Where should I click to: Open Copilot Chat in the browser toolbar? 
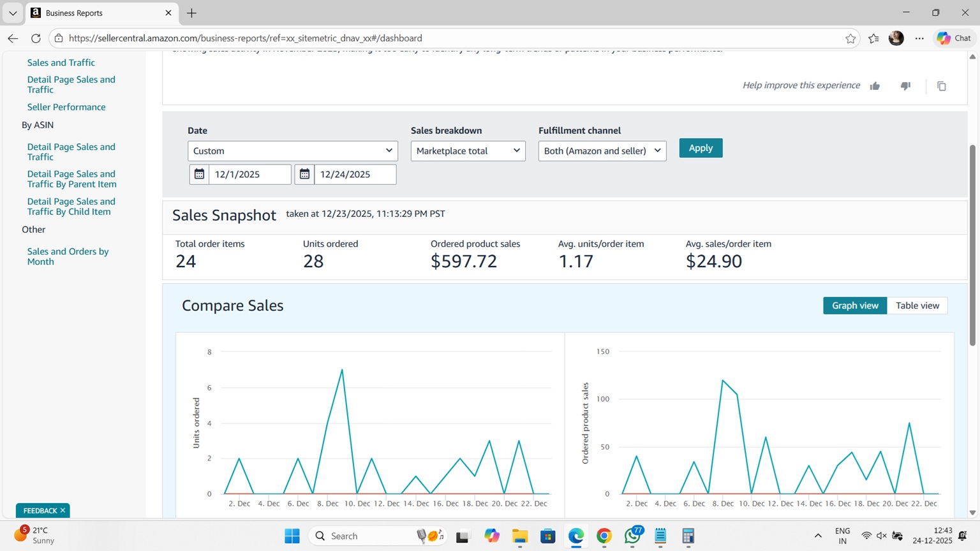(954, 38)
